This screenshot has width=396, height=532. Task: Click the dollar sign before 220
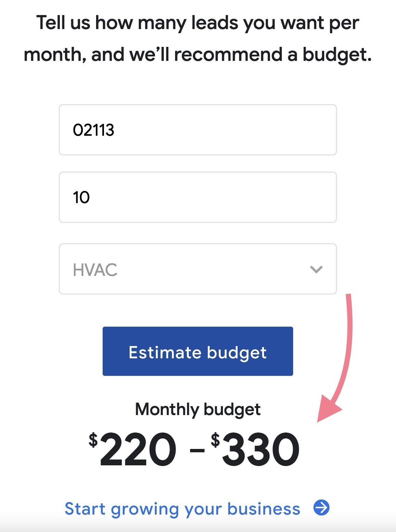pyautogui.click(x=93, y=439)
